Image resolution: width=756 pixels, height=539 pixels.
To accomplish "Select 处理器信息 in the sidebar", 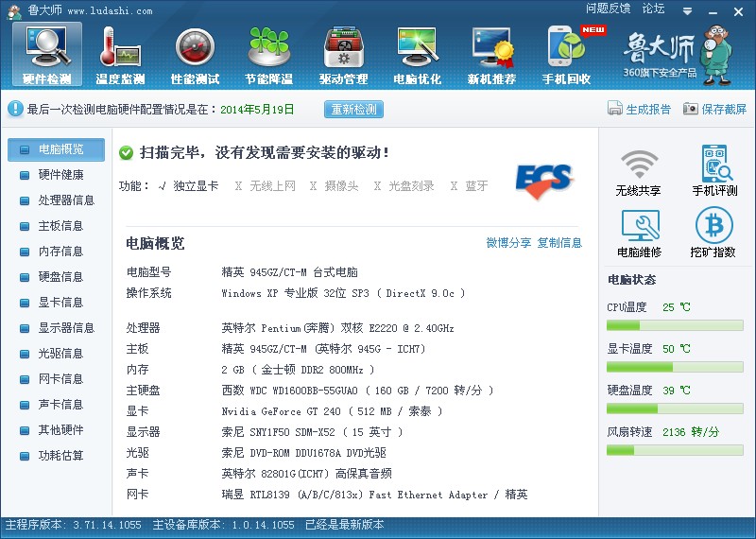I will [56, 200].
